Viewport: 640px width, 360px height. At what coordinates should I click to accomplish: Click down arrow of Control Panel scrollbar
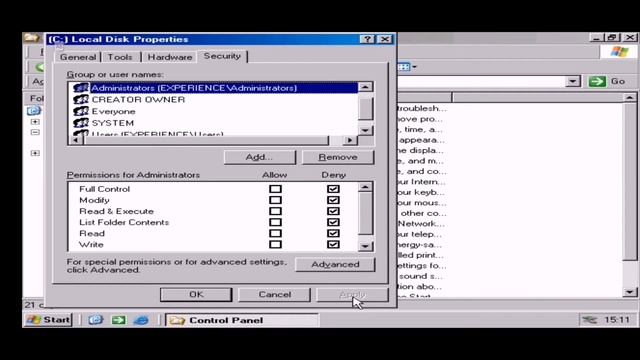(x=629, y=292)
